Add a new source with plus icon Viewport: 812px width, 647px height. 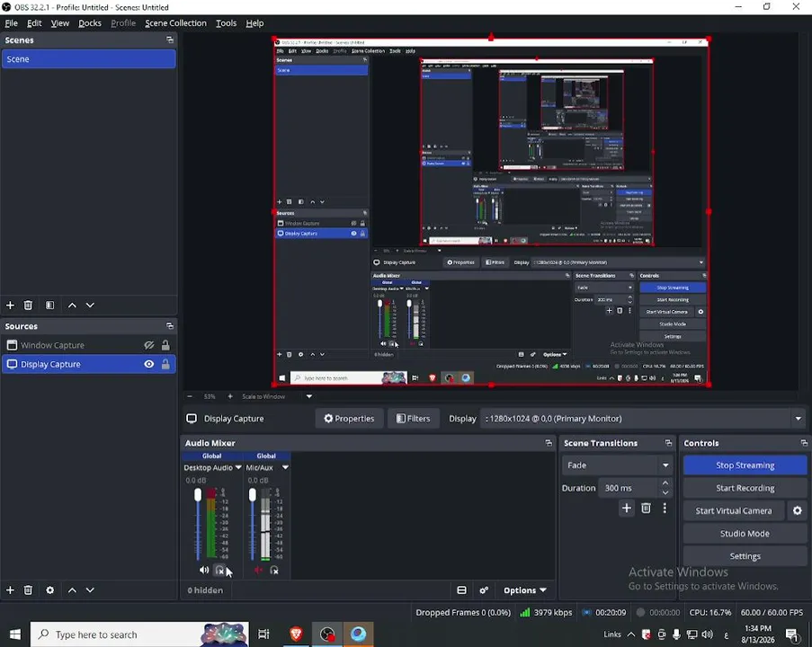pyautogui.click(x=10, y=590)
